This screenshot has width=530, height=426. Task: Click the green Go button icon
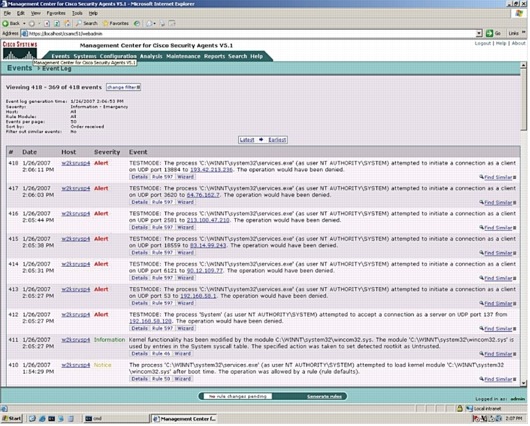(x=489, y=33)
